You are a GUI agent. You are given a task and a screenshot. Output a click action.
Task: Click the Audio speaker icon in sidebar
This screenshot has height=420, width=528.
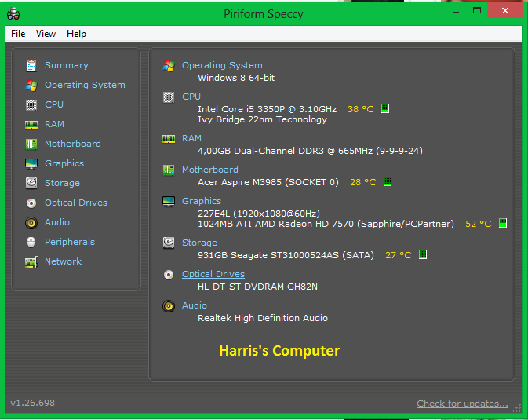click(31, 223)
